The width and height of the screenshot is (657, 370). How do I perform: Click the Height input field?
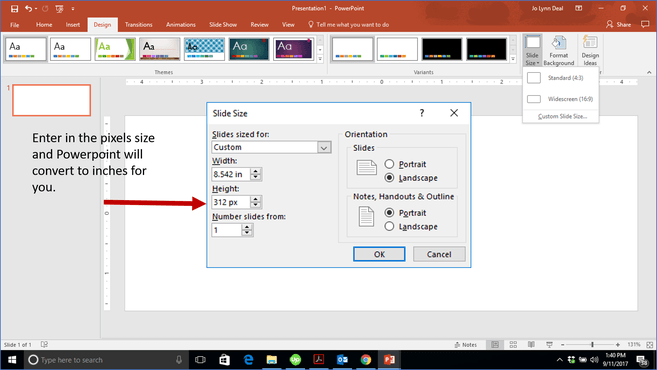point(231,202)
